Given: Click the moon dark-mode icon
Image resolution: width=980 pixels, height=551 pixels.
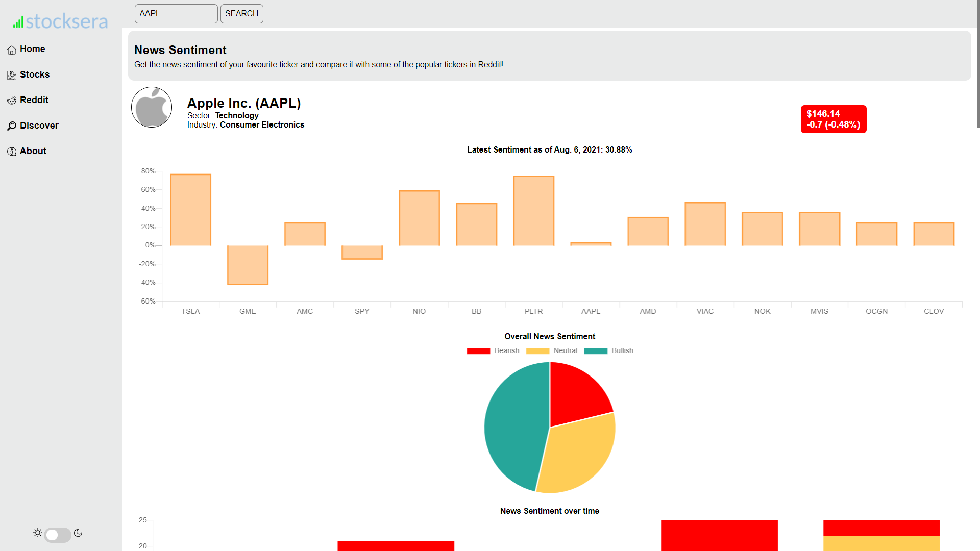Looking at the screenshot, I should point(78,533).
